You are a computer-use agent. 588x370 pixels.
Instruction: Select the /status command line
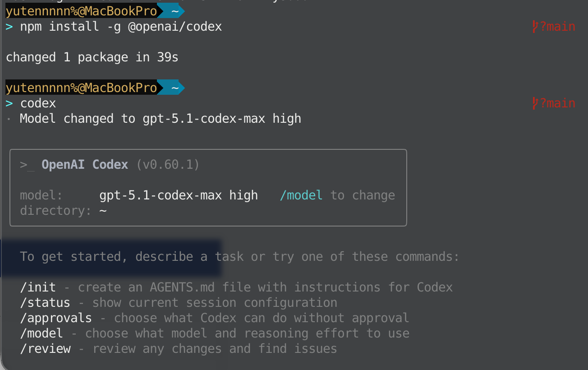pos(45,302)
